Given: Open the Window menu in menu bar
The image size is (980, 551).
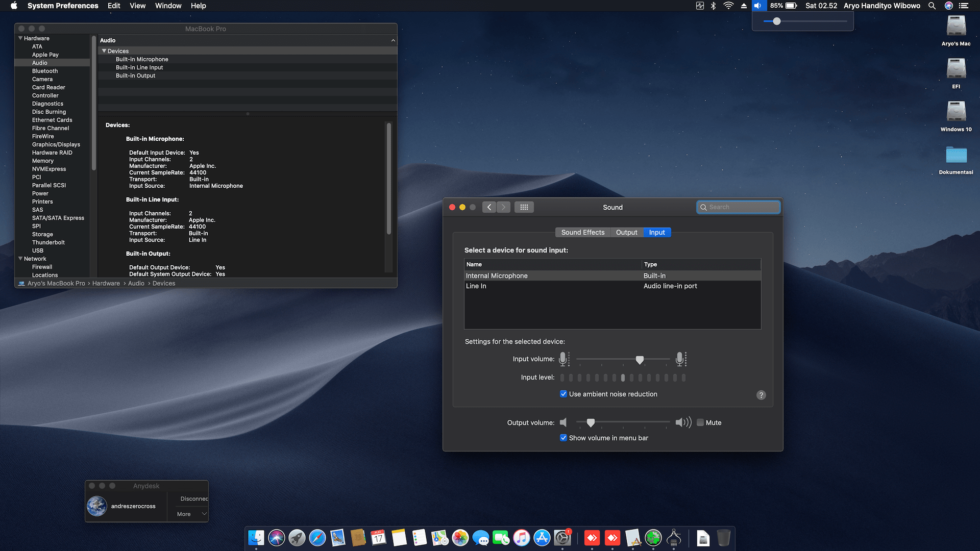Looking at the screenshot, I should (x=168, y=6).
